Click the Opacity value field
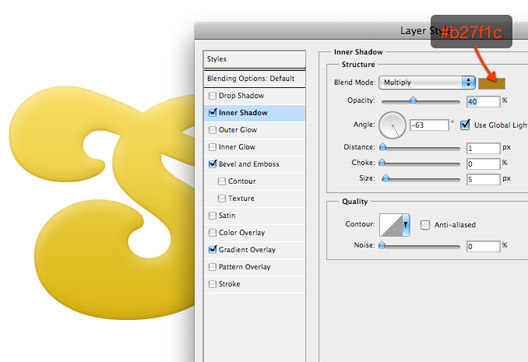Image resolution: width=528 pixels, height=362 pixels. pos(483,101)
